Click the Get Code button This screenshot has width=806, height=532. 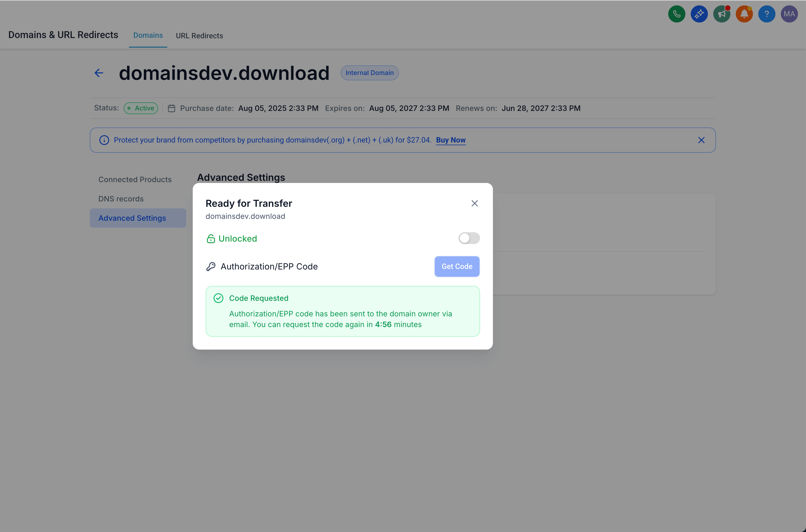457,266
